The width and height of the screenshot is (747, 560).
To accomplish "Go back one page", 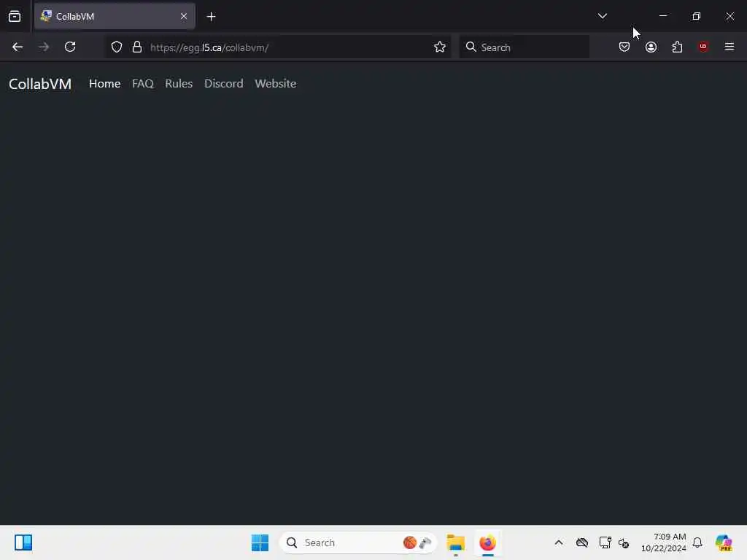I will [18, 47].
